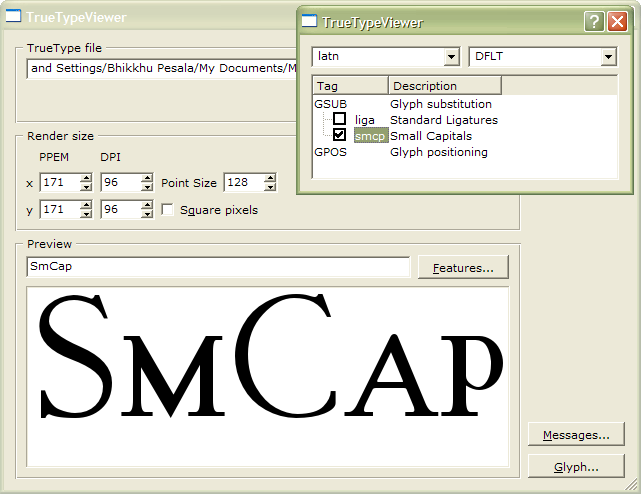
Task: Click the y PPEM input field
Action: [60, 209]
